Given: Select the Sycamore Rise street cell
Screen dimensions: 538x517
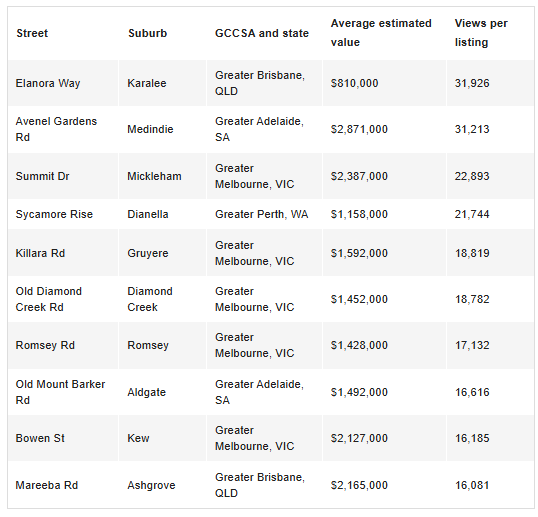Looking at the screenshot, I should pyautogui.click(x=54, y=214).
